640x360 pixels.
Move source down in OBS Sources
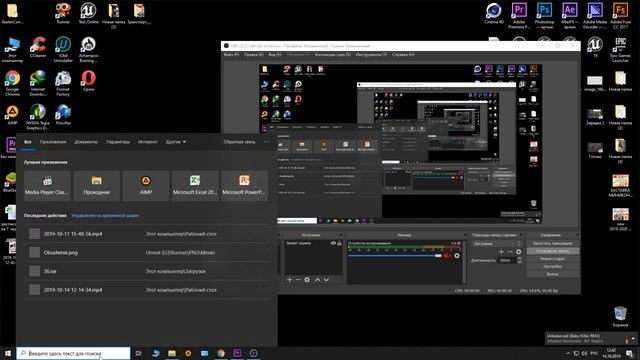click(x=326, y=280)
